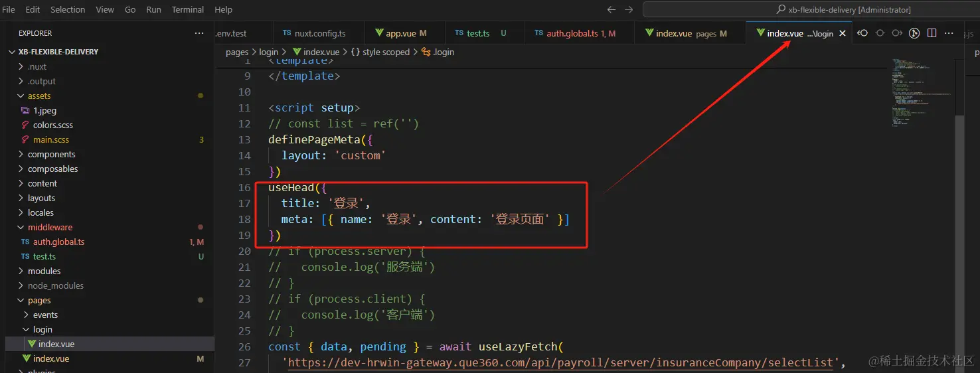The image size is (980, 373).
Task: Click the EXPLORER panel title
Action: coord(35,33)
